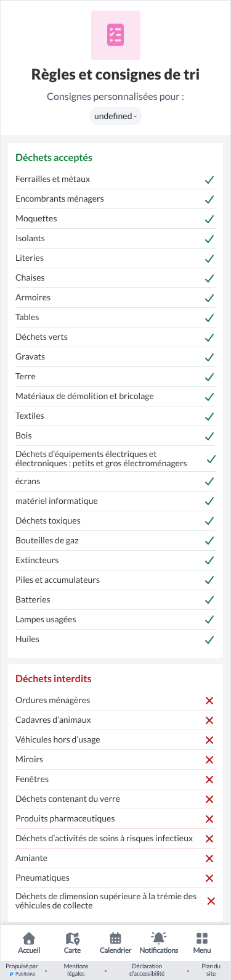
Task: Open Déclaration d'accessibilité link
Action: click(x=147, y=970)
